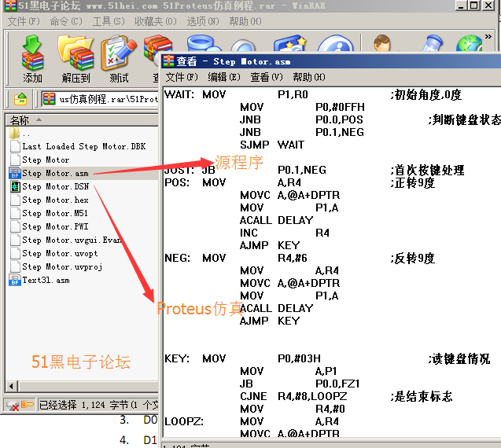Viewport: 501px width, 448px height.
Task: Click 'SJMP WAIT' code line
Action: pos(272,145)
